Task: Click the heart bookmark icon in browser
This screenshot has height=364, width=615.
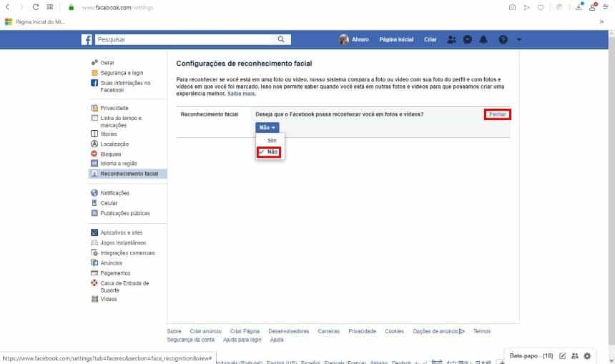Action: pyautogui.click(x=541, y=7)
